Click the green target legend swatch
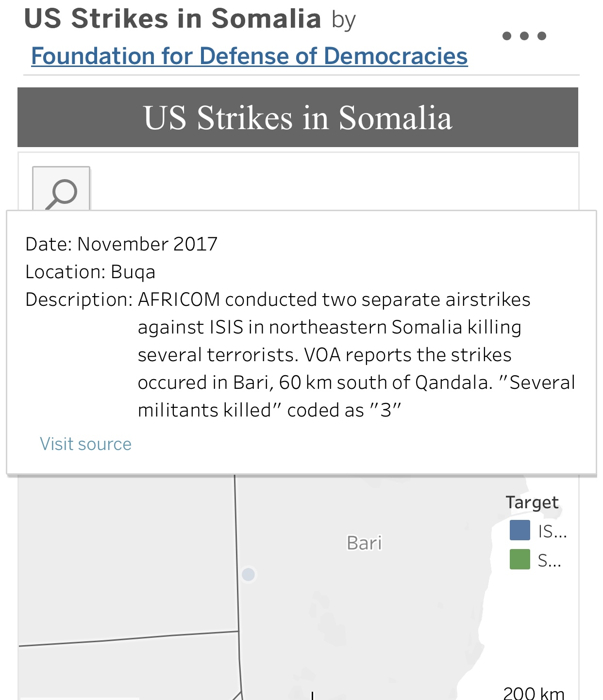603x700 pixels. [x=519, y=559]
